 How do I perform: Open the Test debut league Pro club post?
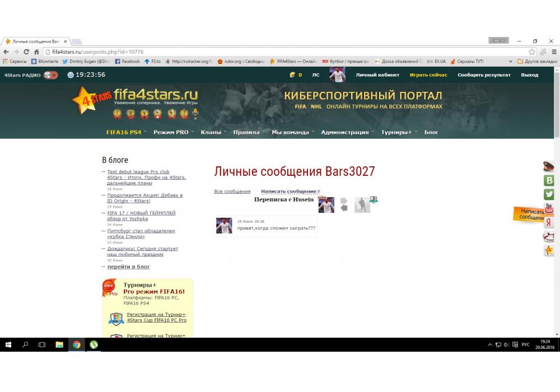(146, 177)
